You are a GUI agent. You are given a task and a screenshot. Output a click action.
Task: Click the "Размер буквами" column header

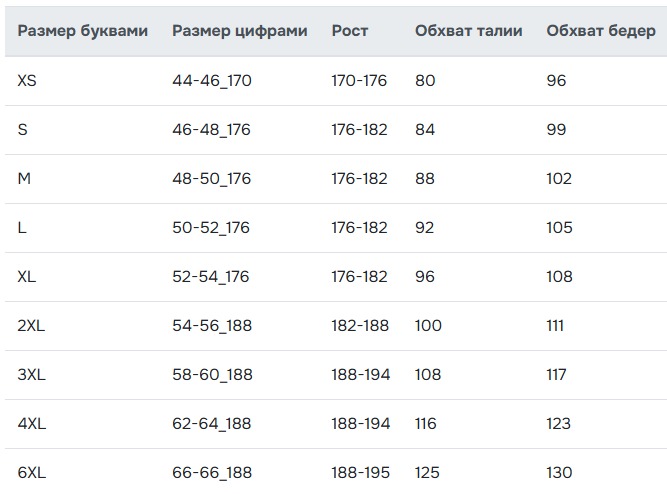pos(82,31)
